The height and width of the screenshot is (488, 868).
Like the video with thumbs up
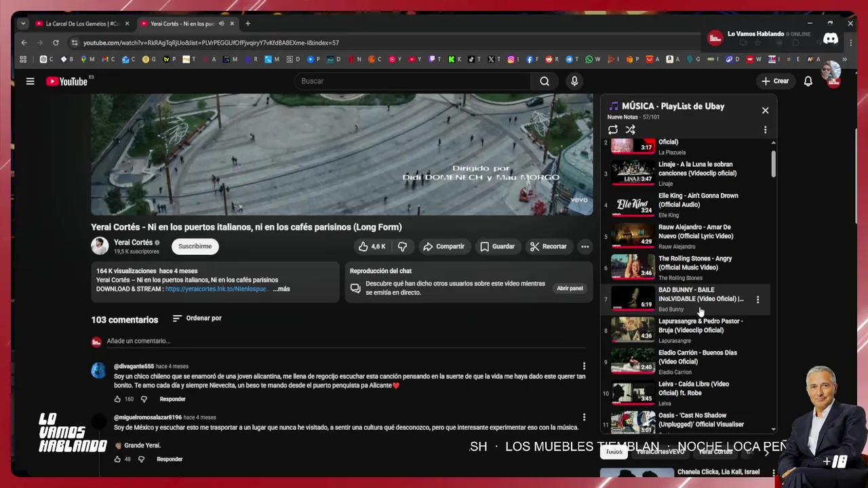click(x=372, y=247)
